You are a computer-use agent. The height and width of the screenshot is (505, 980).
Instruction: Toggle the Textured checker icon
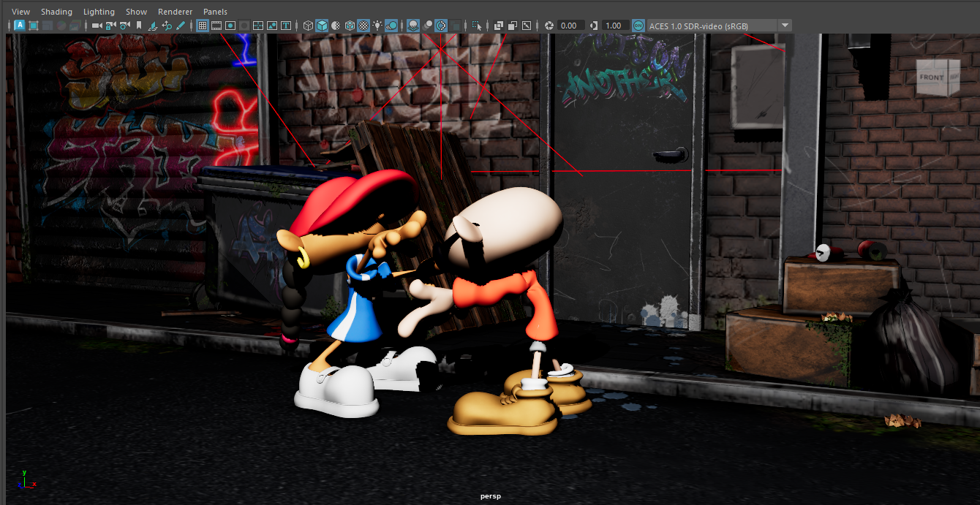click(363, 26)
